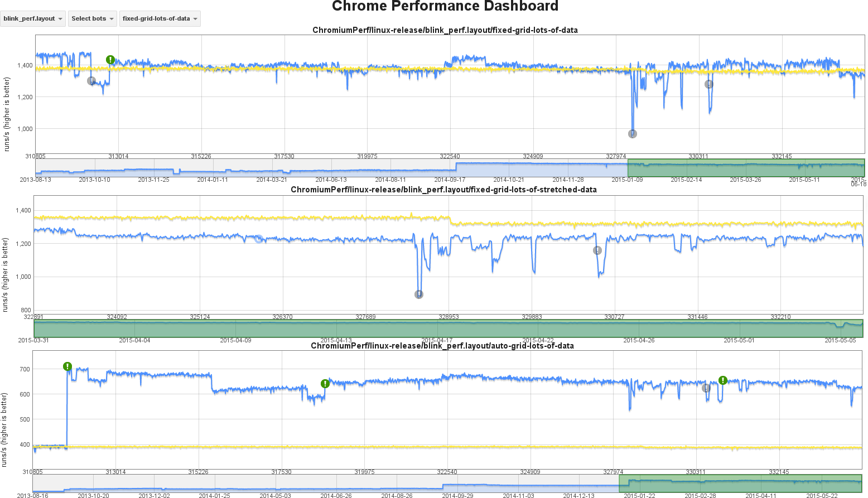
Task: Click revision label '332145' under auto-grid chart
Action: point(779,472)
